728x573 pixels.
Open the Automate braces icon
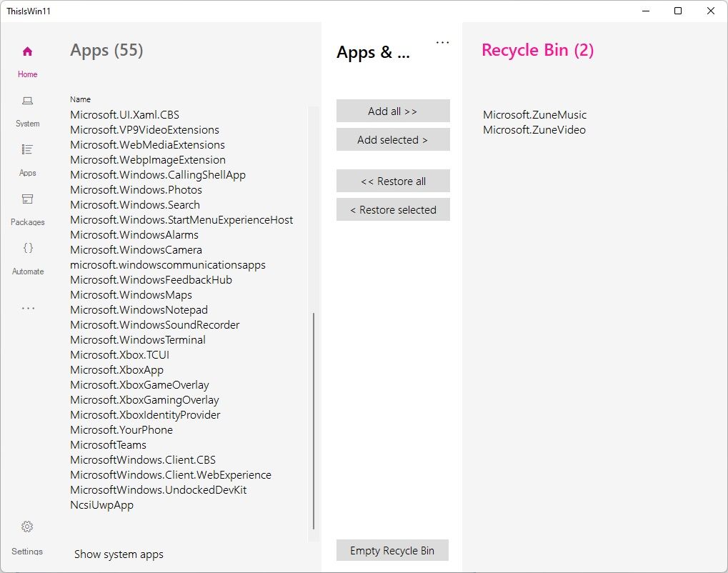tap(28, 248)
